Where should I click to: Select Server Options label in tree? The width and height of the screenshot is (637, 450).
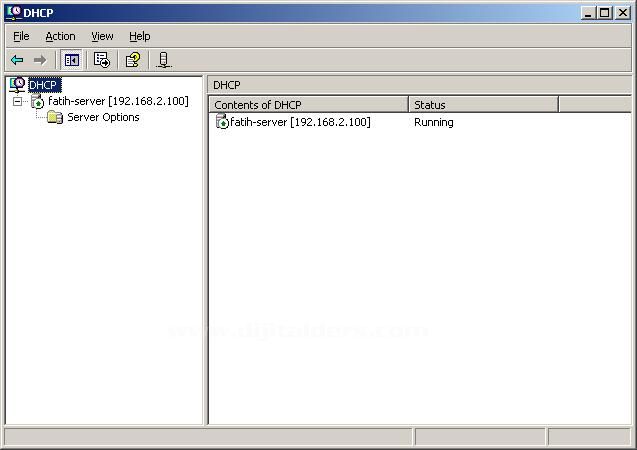[103, 117]
